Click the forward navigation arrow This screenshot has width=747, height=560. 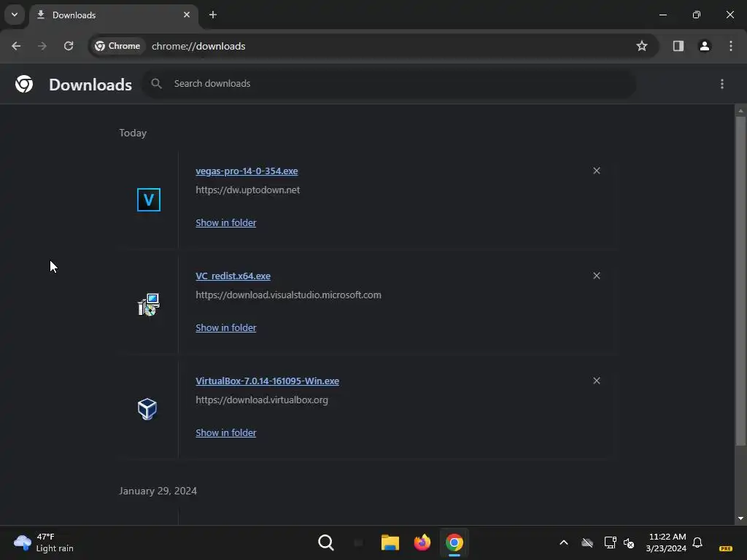click(42, 46)
